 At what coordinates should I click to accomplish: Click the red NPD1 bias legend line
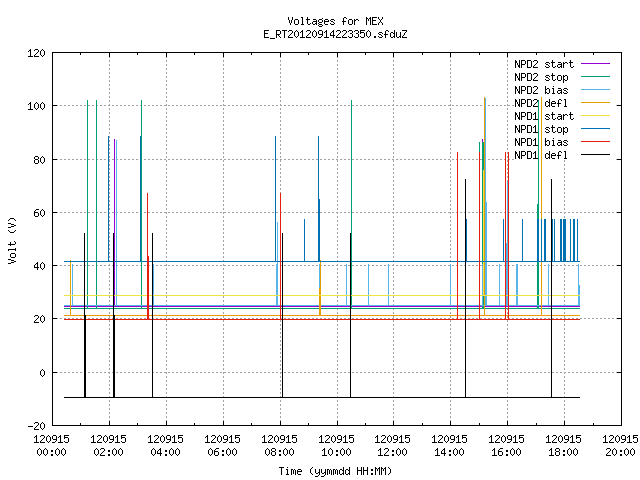(x=595, y=142)
